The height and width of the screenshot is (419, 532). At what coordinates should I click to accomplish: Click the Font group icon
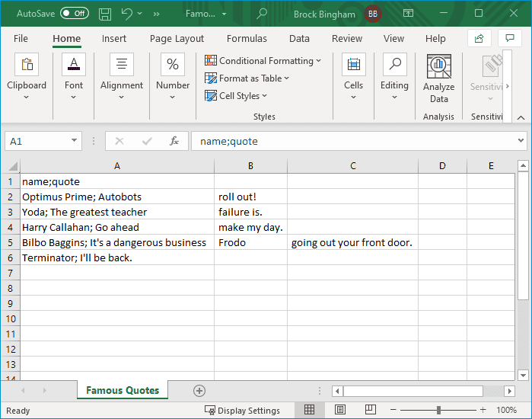(x=74, y=64)
